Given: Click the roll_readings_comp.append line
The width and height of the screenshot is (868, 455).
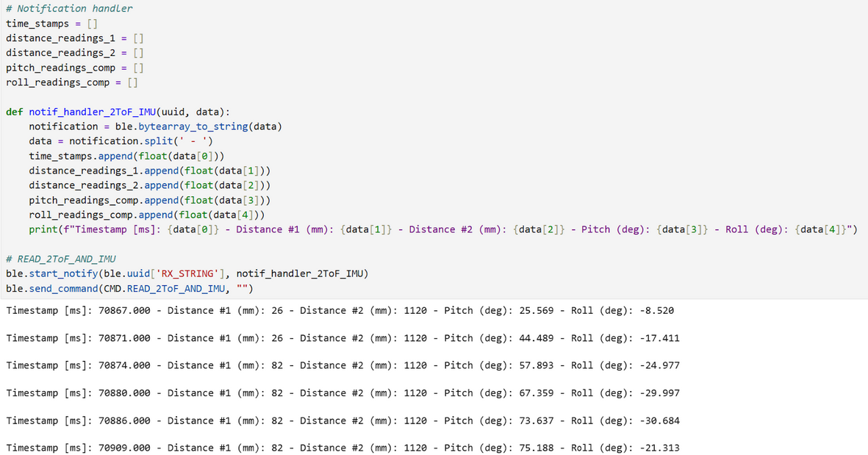Looking at the screenshot, I should click(x=147, y=215).
